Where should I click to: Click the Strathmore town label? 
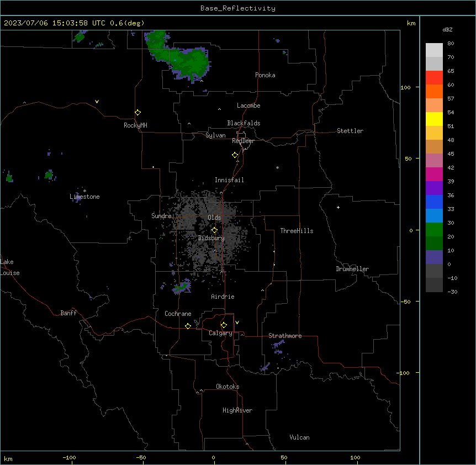[285, 336]
